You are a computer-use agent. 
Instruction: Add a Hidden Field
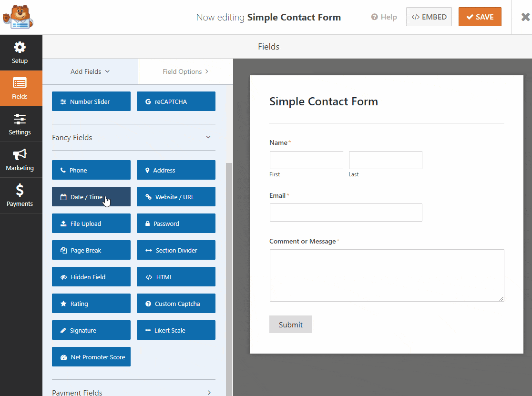click(x=91, y=277)
